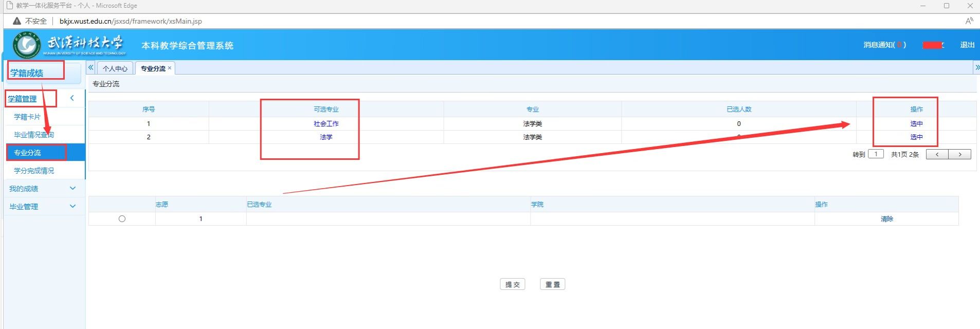The width and height of the screenshot is (980, 329).
Task: Click the 重置 reset button
Action: [552, 284]
